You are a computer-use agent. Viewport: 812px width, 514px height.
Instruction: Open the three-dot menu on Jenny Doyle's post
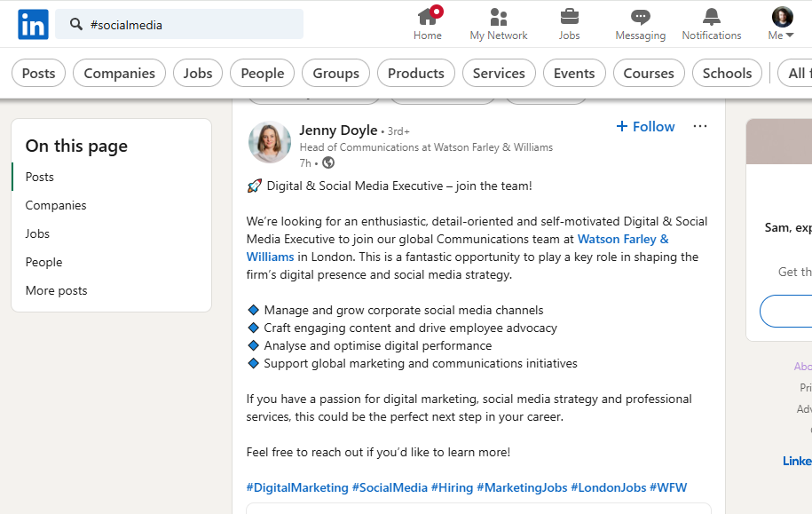[699, 126]
